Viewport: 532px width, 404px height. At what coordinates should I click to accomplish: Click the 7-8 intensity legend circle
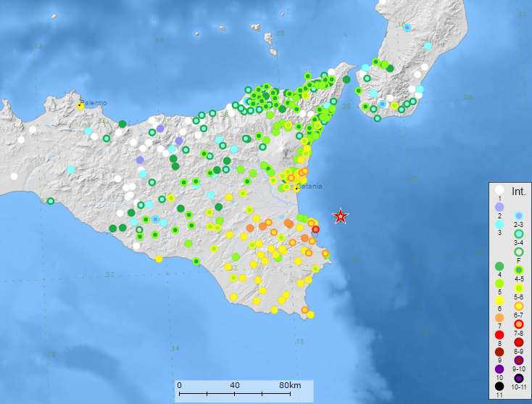click(519, 323)
